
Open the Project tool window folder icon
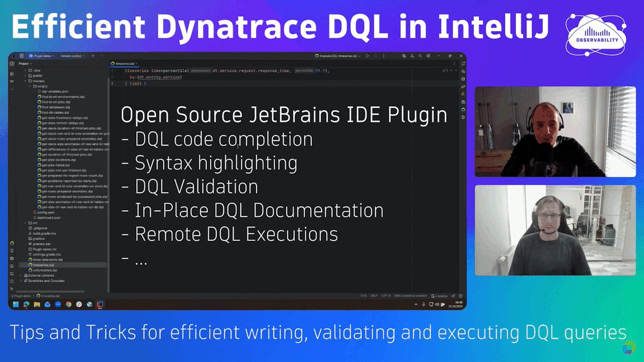pyautogui.click(x=12, y=64)
